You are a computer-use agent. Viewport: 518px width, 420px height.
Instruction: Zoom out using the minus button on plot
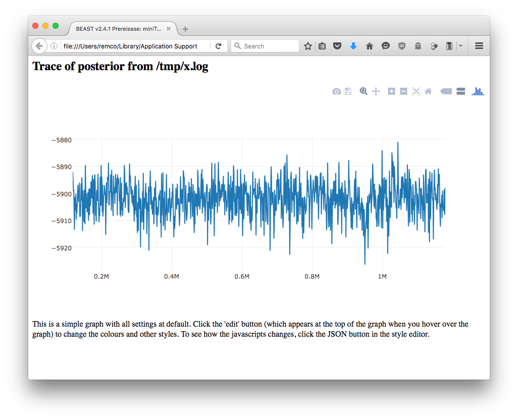coord(403,91)
